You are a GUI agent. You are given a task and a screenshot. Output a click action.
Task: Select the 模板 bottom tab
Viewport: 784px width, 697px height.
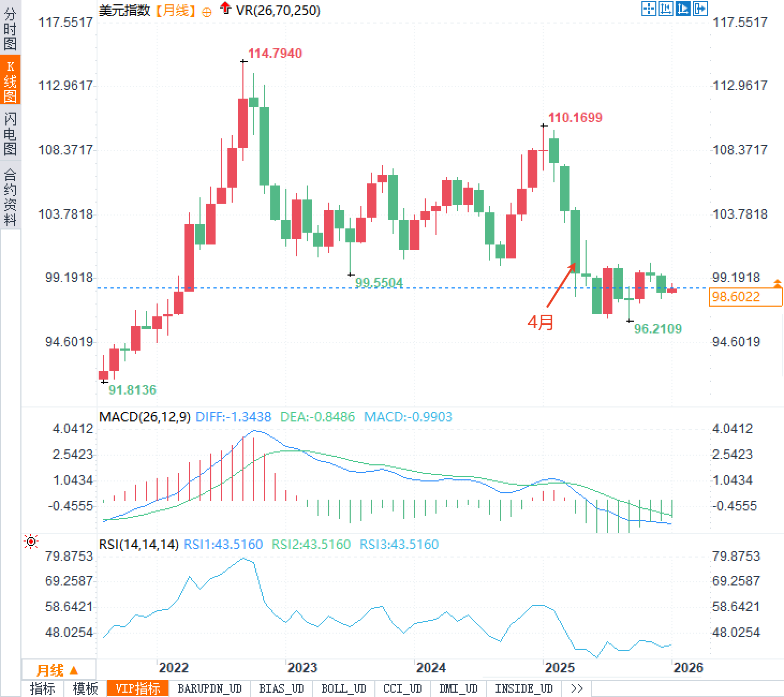pyautogui.click(x=85, y=688)
